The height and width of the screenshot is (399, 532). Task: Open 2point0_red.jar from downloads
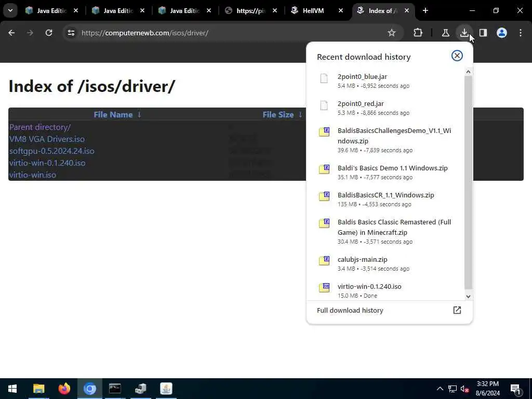(x=385, y=108)
